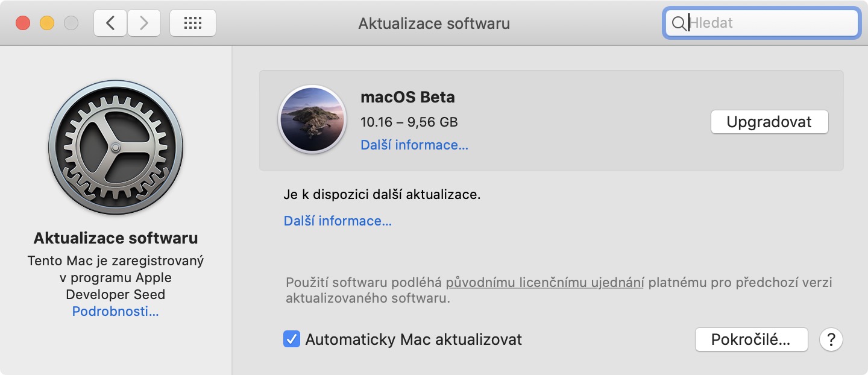Image resolution: width=868 pixels, height=375 pixels.
Task: Open the původnímu licenčnímu ujednání license link
Action: coord(545,282)
